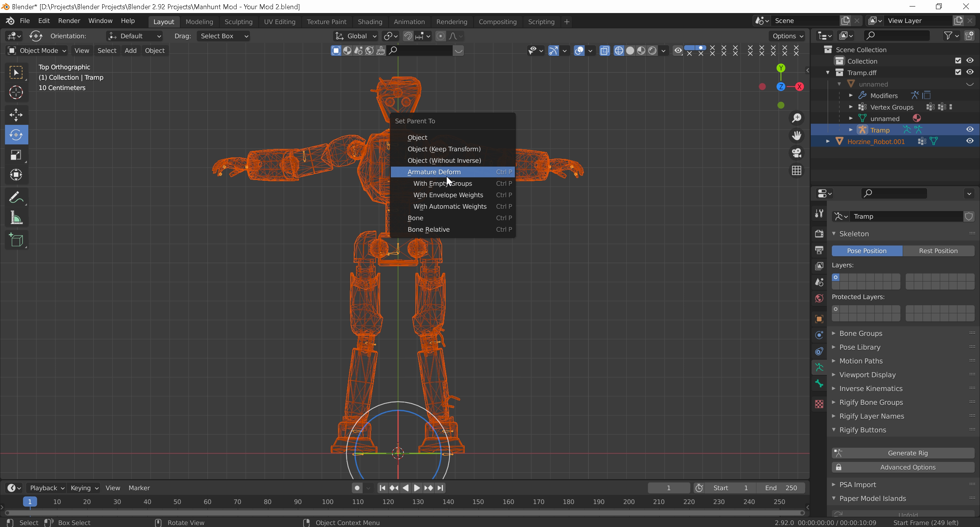The image size is (980, 527).
Task: Select the Scale tool
Action: pos(16,155)
